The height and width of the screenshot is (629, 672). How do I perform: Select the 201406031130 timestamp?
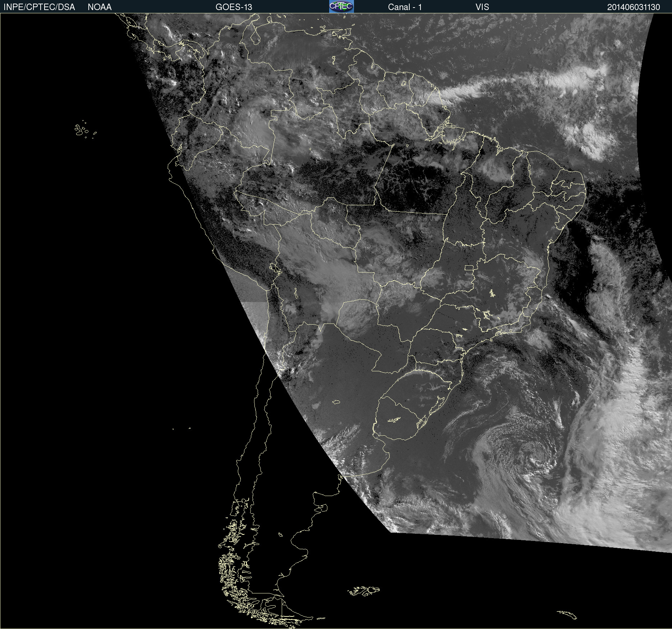(634, 7)
